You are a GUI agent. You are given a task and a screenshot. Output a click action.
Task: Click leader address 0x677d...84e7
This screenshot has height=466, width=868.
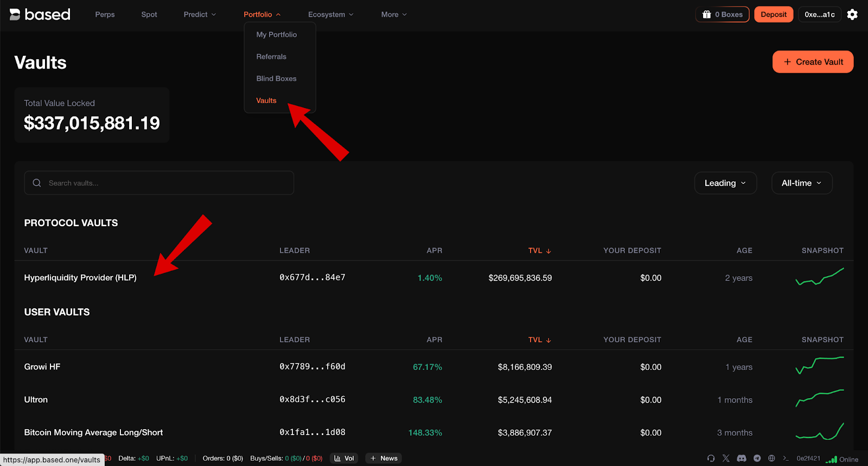point(312,277)
